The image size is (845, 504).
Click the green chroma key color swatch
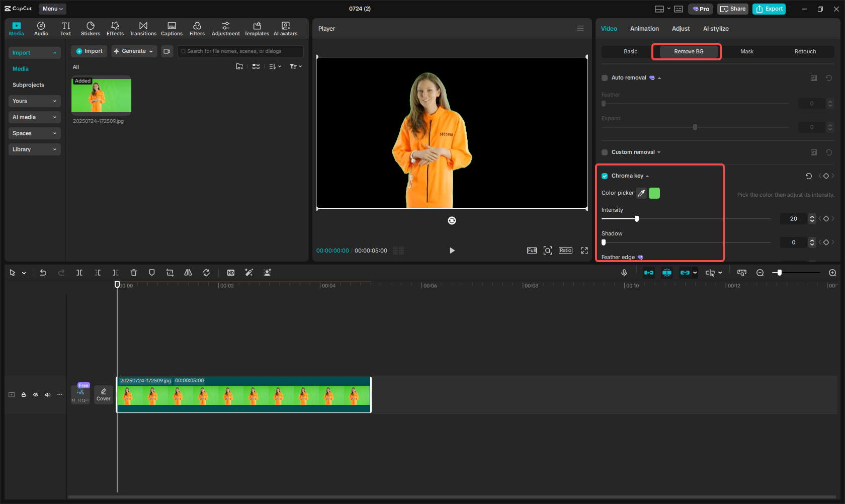pyautogui.click(x=654, y=193)
